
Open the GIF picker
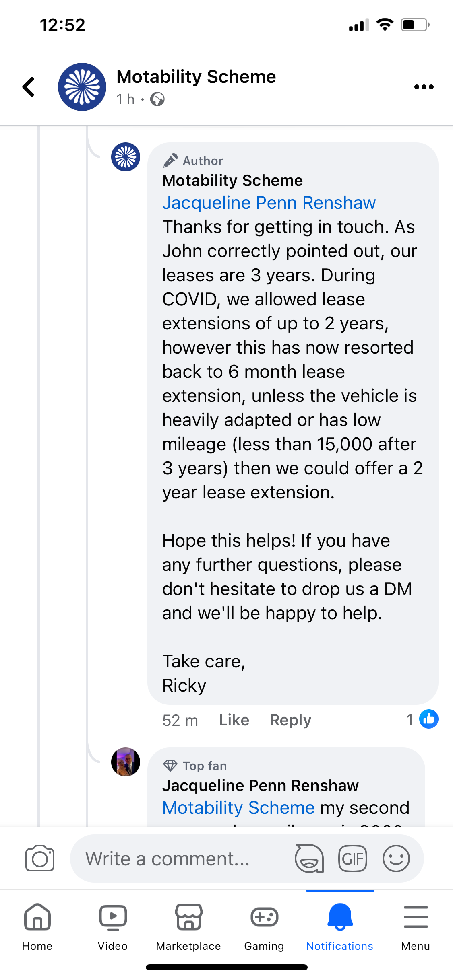[353, 859]
